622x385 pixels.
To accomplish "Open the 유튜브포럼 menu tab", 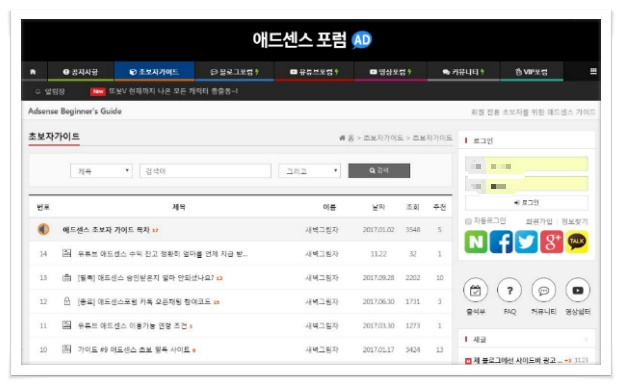I will pyautogui.click(x=314, y=72).
